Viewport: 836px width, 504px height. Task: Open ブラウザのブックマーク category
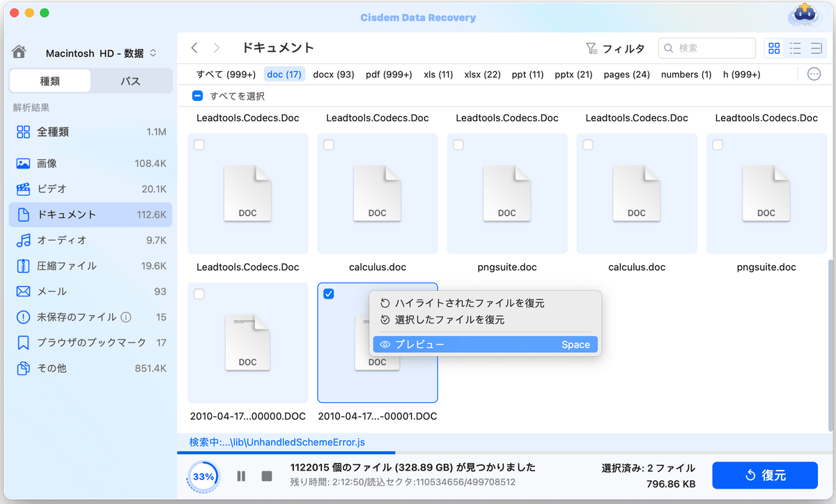tap(91, 342)
